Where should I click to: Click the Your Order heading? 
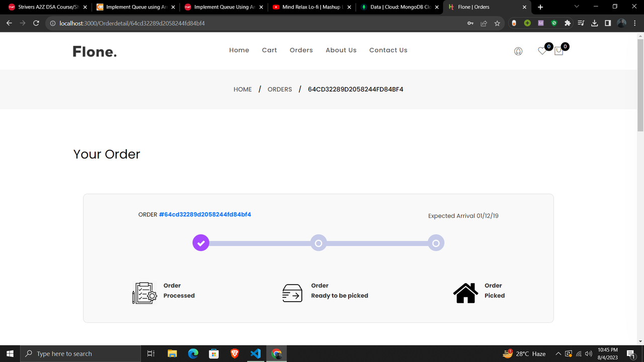click(107, 154)
